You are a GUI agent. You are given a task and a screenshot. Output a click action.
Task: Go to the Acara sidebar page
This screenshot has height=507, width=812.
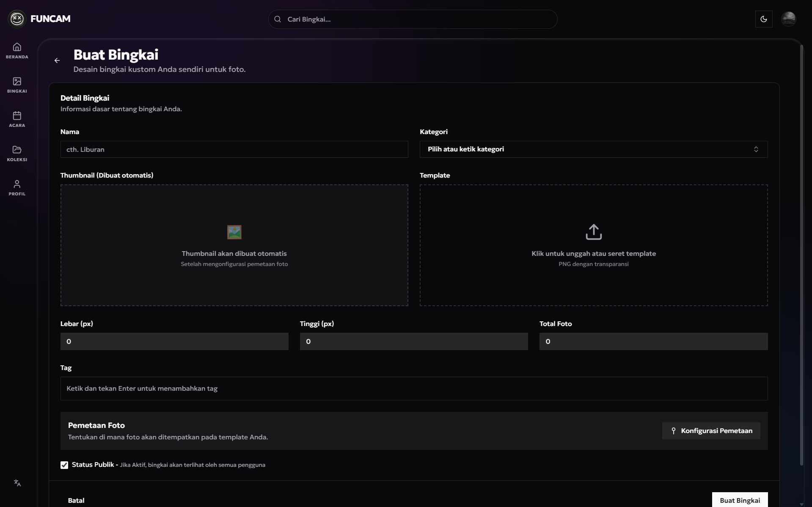pos(17,119)
